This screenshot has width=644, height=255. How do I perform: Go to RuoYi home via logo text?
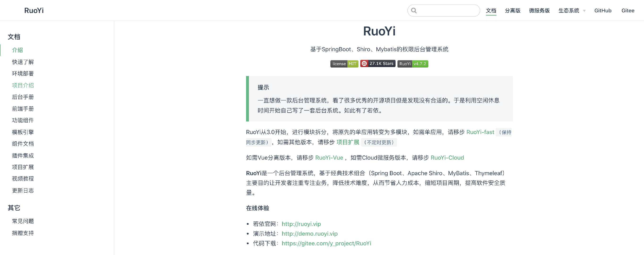pos(34,10)
